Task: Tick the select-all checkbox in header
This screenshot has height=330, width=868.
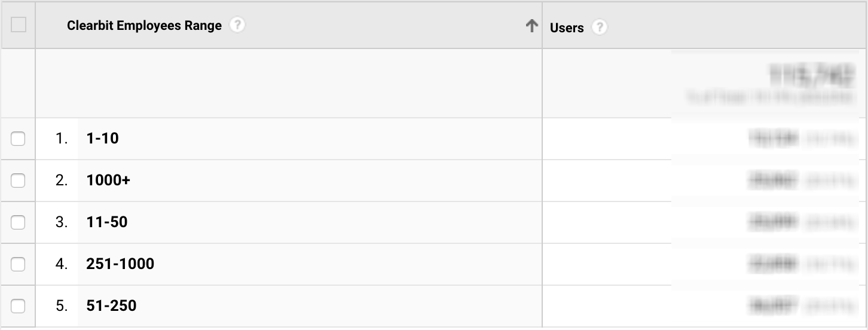Action: click(x=19, y=25)
